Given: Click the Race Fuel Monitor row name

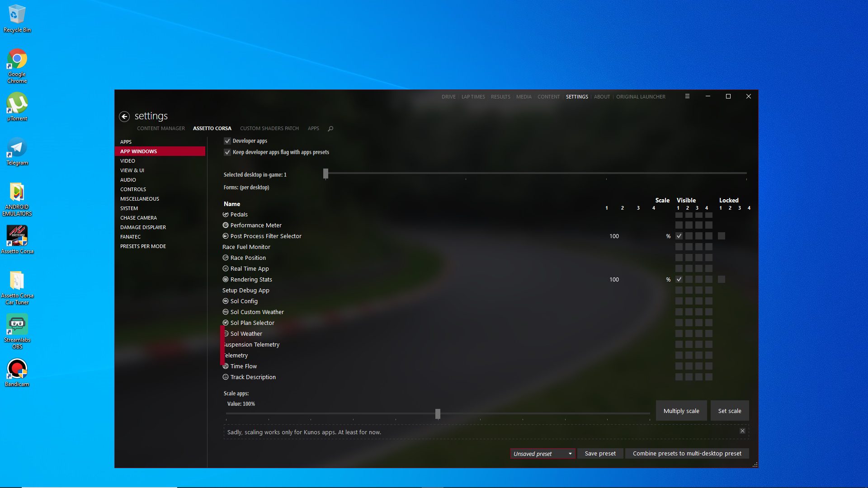Looking at the screenshot, I should click(x=246, y=247).
